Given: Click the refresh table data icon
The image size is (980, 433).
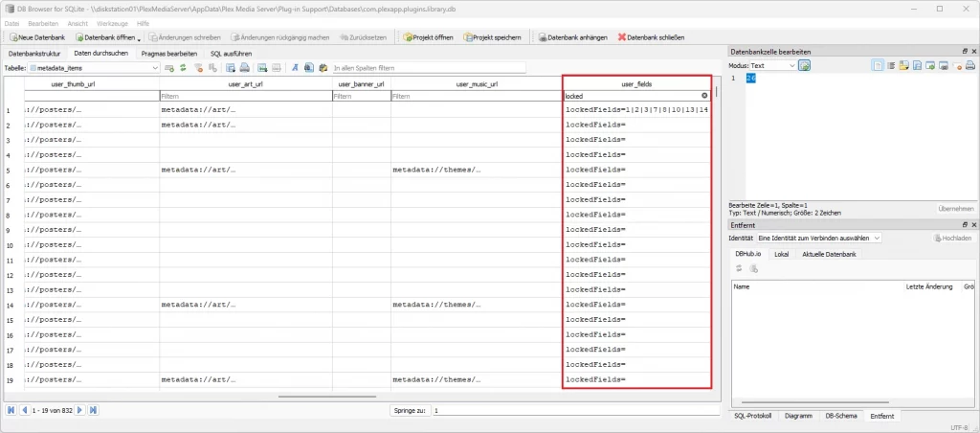Looking at the screenshot, I should point(183,68).
